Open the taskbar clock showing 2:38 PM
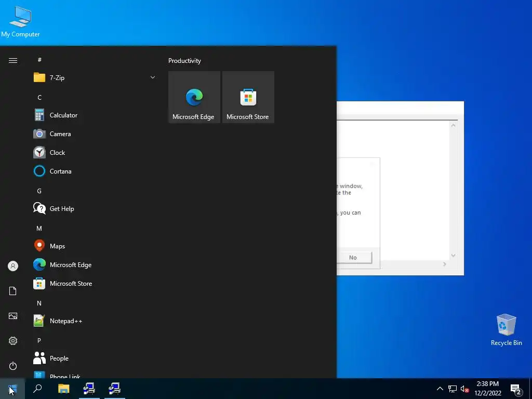 point(487,389)
